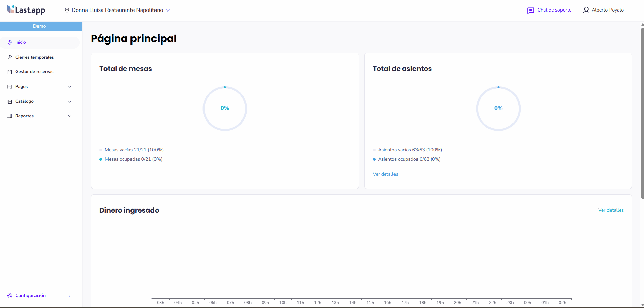The width and height of the screenshot is (644, 308).
Task: Click the page vertical scrollbar
Action: click(x=642, y=113)
